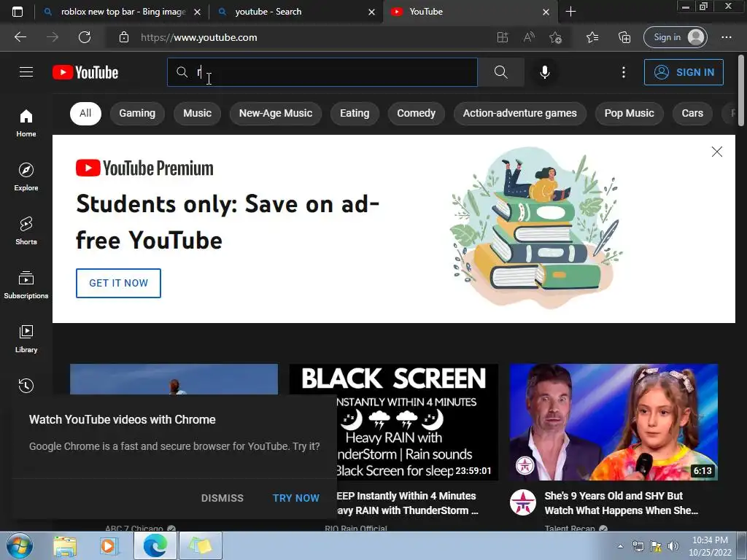Screen dimensions: 747x560
Task: View site information lock icon
Action: (123, 37)
